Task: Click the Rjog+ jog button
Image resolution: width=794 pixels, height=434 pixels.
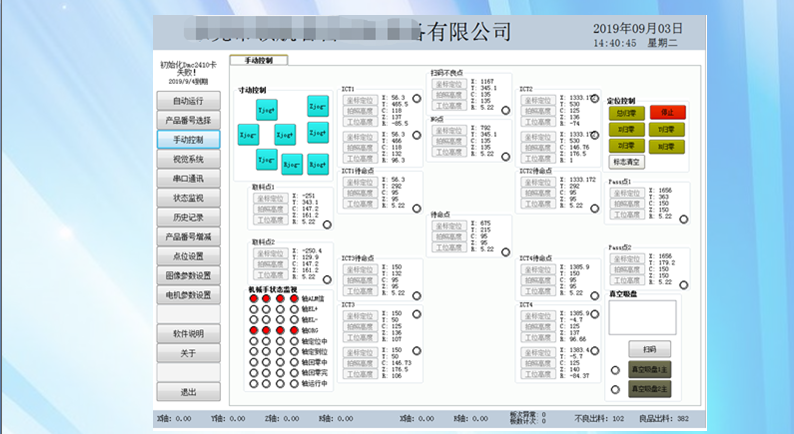Action: click(x=318, y=165)
